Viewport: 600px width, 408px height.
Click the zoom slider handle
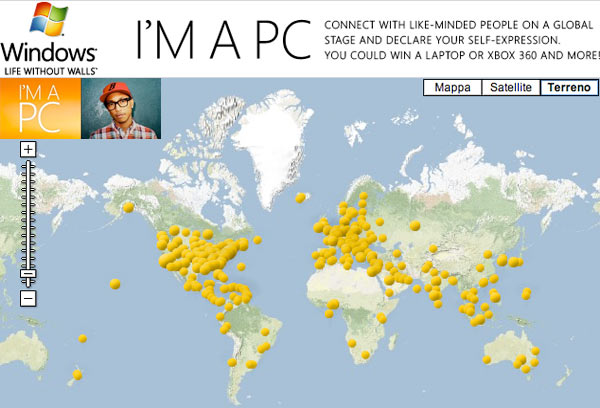coord(28,273)
